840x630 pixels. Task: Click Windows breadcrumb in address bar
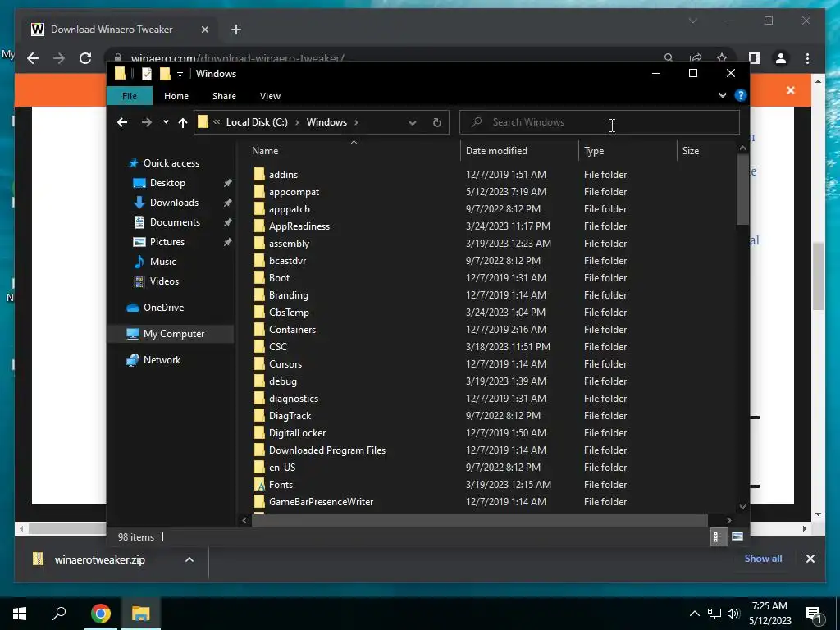(x=326, y=122)
